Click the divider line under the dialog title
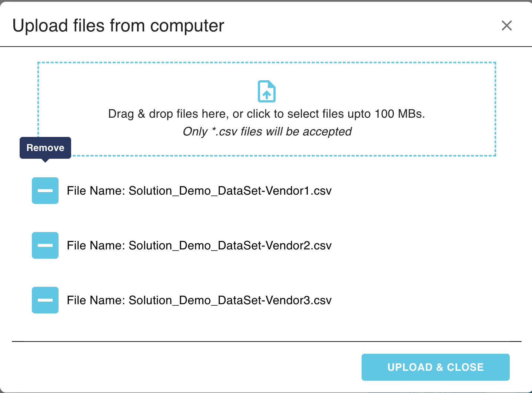 [x=267, y=47]
